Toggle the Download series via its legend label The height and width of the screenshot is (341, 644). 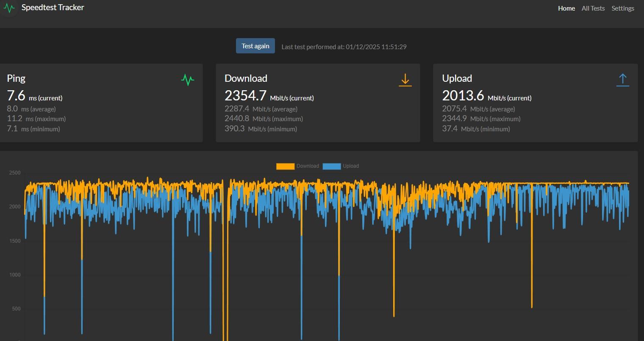pos(308,166)
